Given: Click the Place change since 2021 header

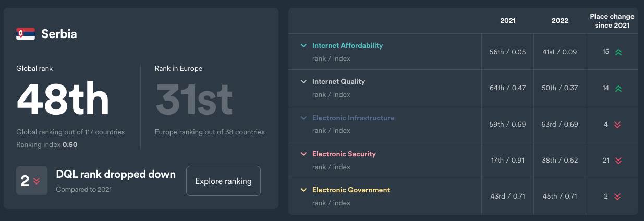Looking at the screenshot, I should pyautogui.click(x=612, y=21).
